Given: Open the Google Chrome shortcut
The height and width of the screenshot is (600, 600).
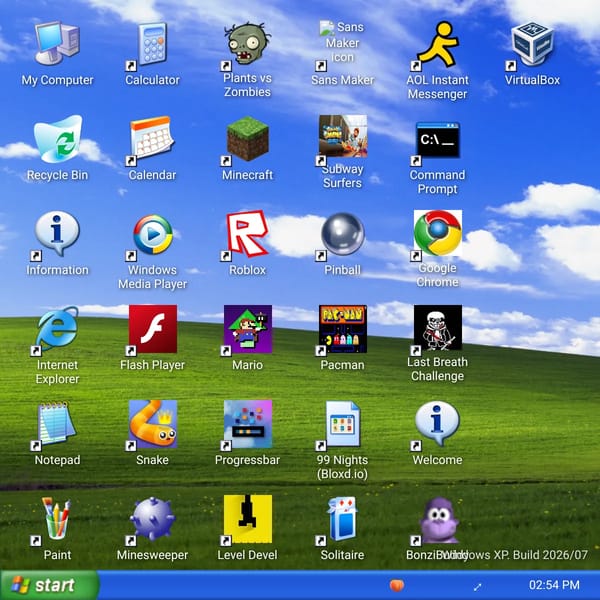Looking at the screenshot, I should [x=438, y=233].
